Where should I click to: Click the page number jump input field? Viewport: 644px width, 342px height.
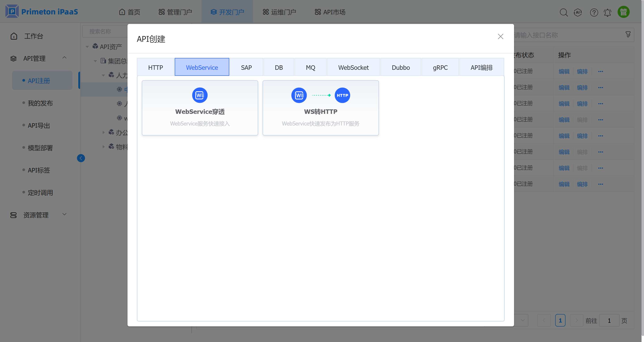coord(609,321)
